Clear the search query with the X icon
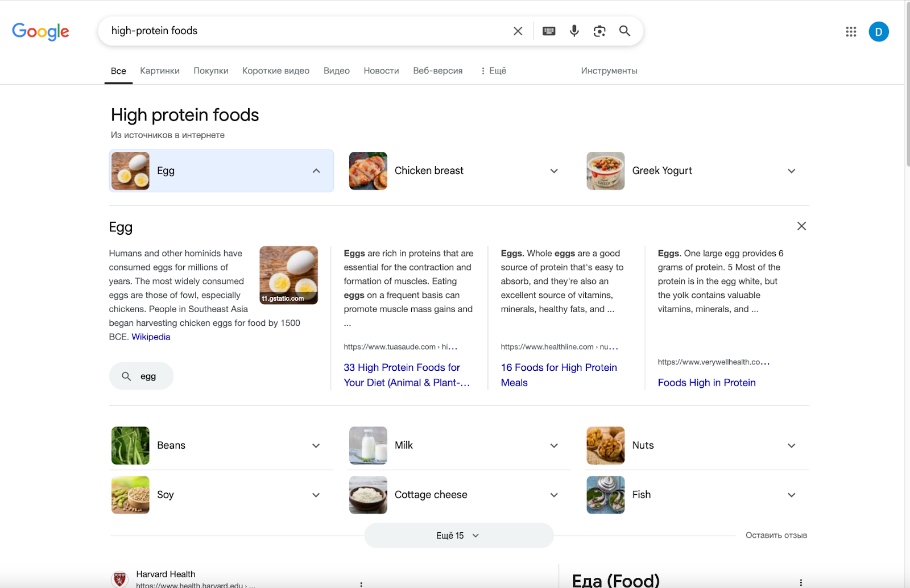 coord(518,31)
